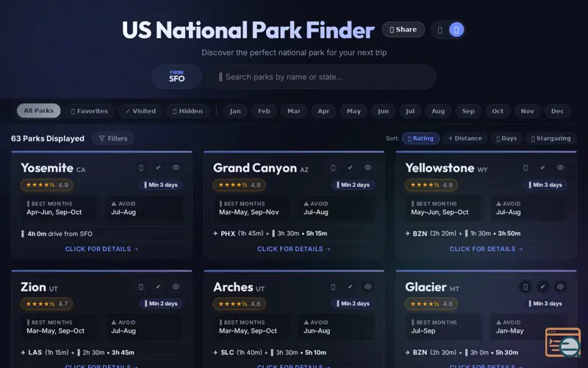Filter by month Oct

(x=498, y=111)
